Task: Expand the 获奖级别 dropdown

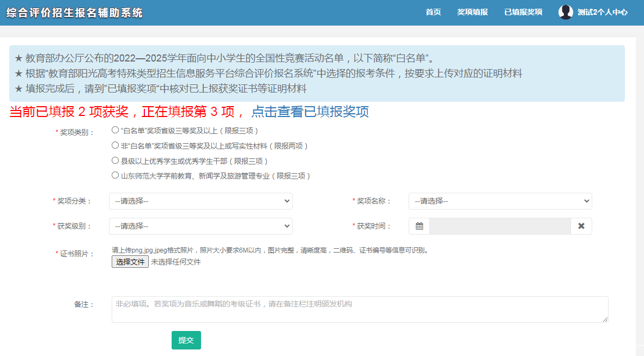Action: (x=201, y=226)
